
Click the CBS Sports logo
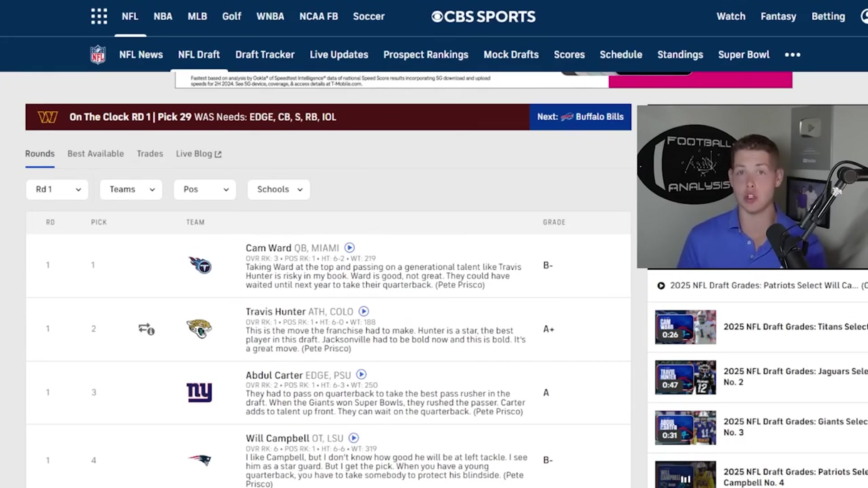coord(483,17)
